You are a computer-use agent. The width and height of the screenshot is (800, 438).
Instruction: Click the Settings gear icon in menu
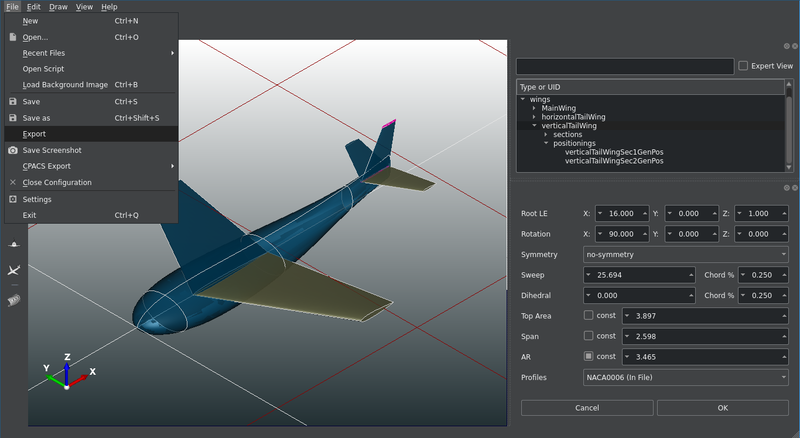point(12,199)
